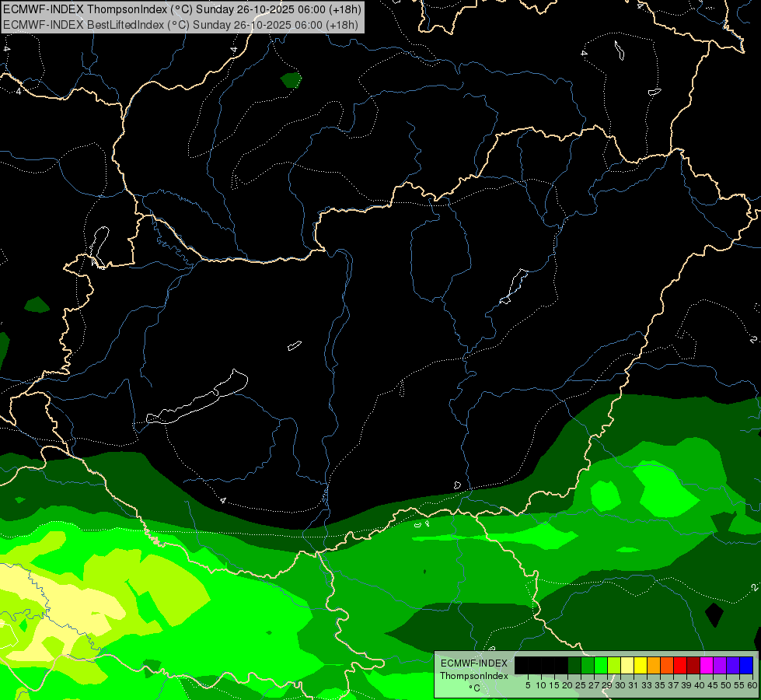Viewport: 761px width, 700px height.
Task: Choose the orange-red 35–37 legend swatch
Action: point(667,665)
